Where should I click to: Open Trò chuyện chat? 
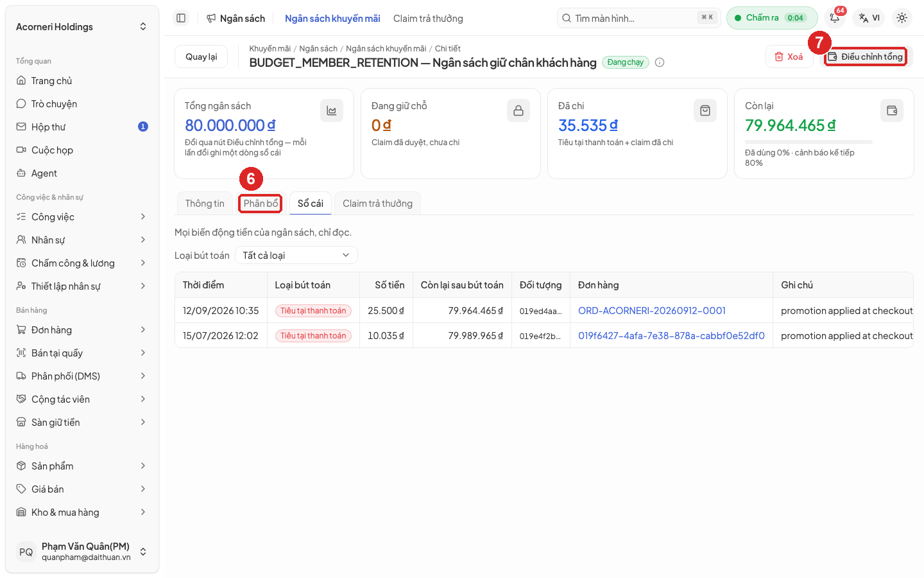(x=82, y=104)
